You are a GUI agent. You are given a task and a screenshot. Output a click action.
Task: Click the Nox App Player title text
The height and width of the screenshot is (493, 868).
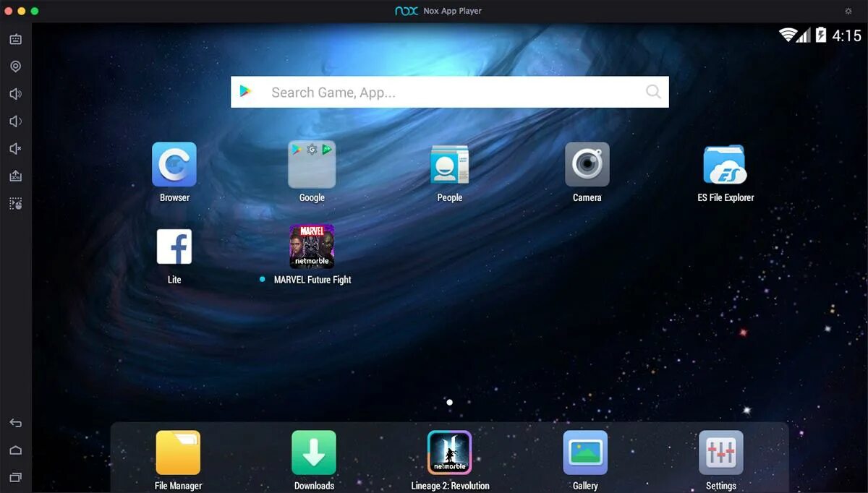452,11
